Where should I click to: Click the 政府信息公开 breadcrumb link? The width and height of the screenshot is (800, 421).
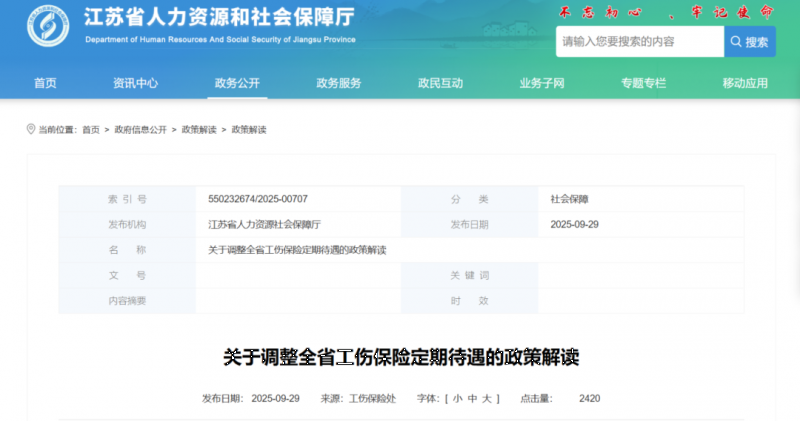[140, 130]
